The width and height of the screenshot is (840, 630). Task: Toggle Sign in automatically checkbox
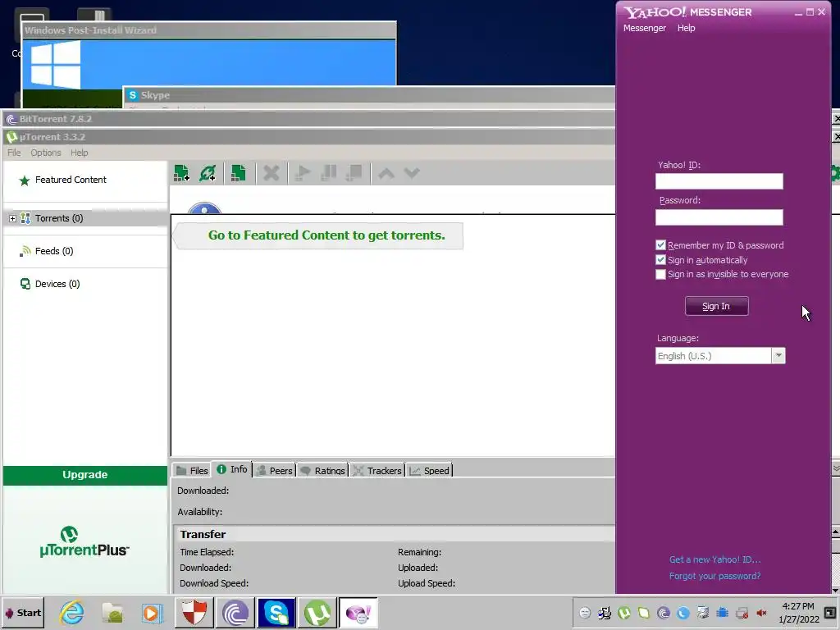click(x=660, y=260)
